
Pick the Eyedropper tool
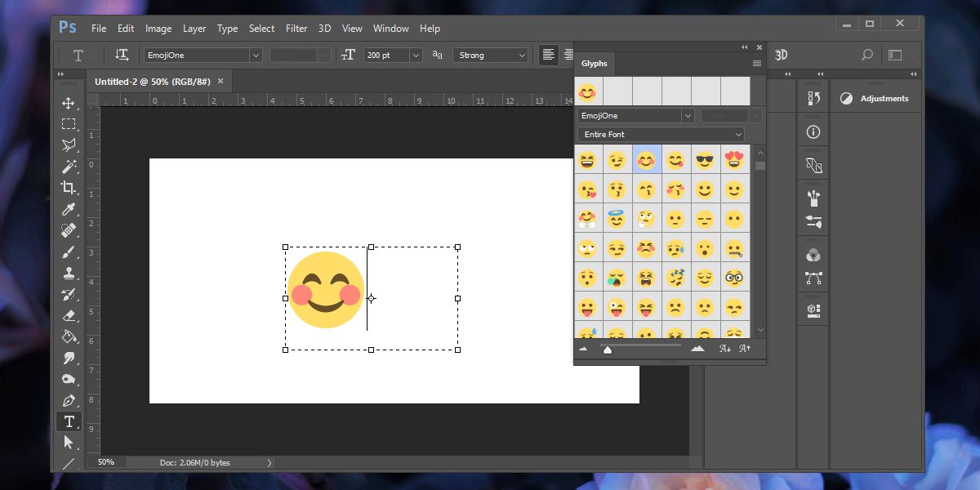69,210
